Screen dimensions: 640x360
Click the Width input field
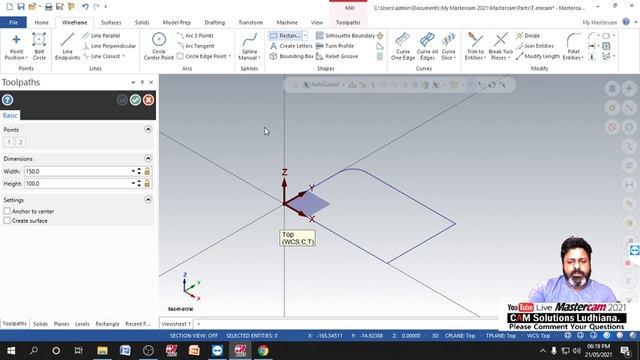[77, 171]
